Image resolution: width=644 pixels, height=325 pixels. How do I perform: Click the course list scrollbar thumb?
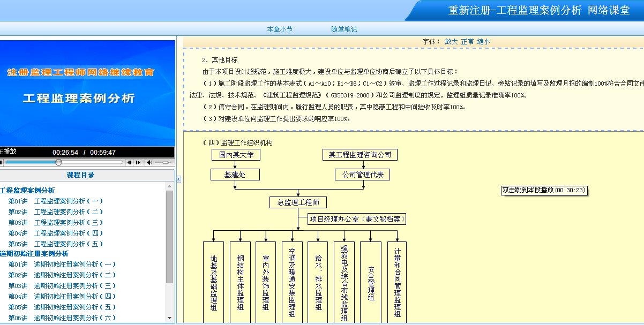(170, 236)
